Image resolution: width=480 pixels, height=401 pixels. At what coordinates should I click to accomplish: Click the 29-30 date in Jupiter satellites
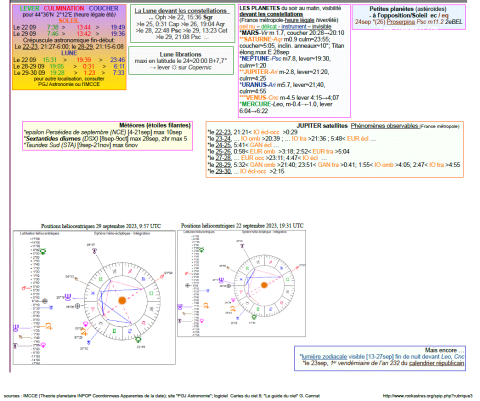tap(223, 171)
